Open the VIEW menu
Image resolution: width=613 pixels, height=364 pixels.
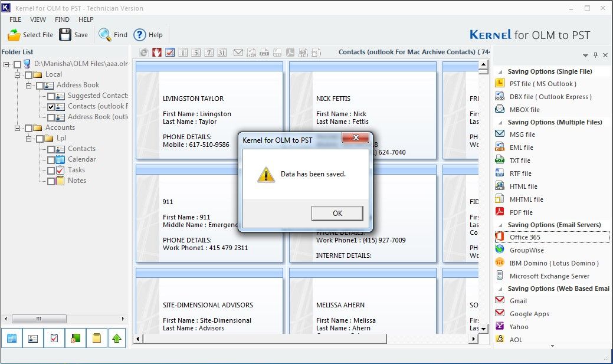pos(38,19)
